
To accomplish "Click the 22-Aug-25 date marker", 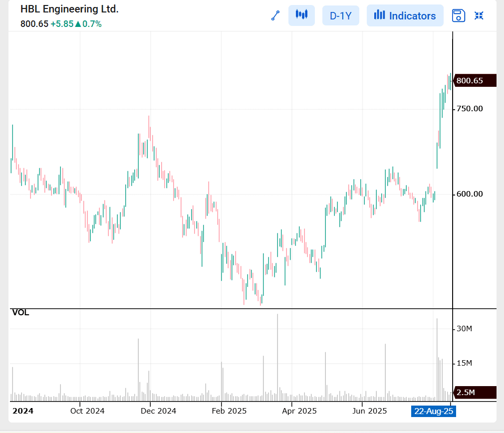I will [434, 411].
